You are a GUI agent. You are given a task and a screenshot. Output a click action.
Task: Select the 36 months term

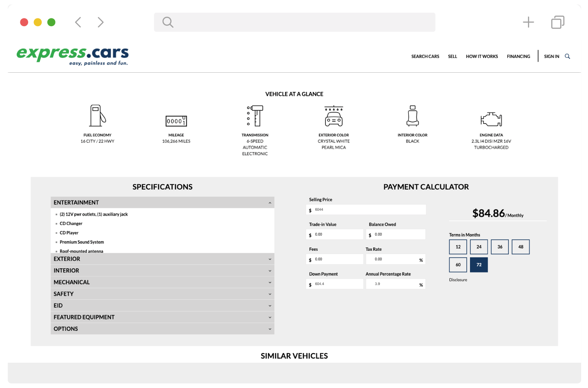point(500,247)
